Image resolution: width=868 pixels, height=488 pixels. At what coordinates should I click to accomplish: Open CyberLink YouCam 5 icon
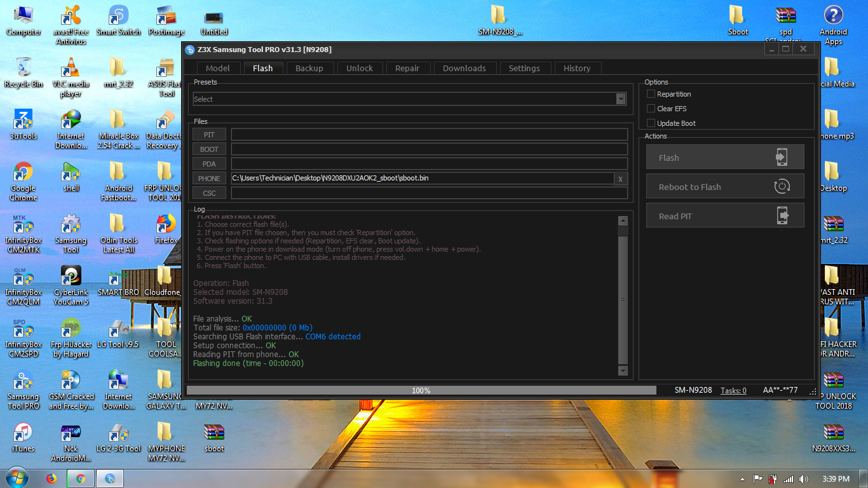point(71,287)
